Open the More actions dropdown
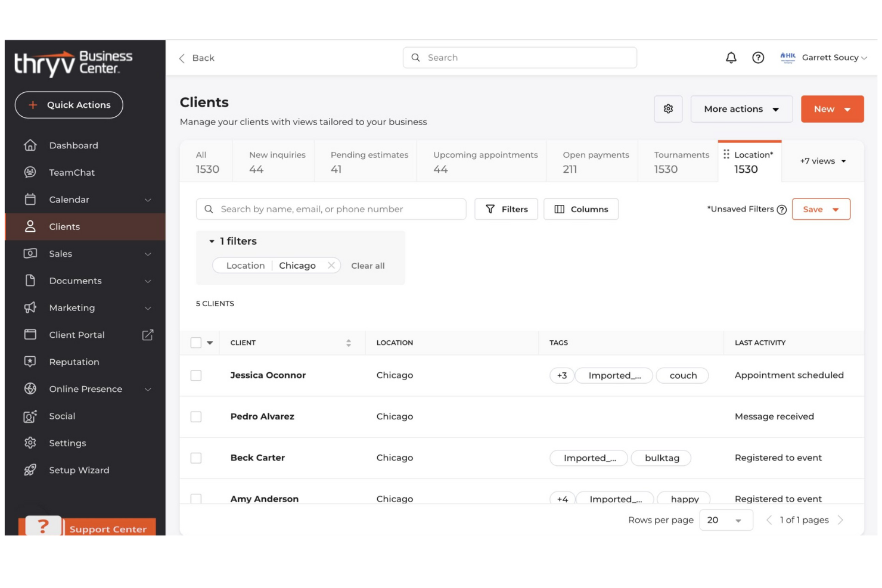The image size is (882, 588). coord(741,109)
